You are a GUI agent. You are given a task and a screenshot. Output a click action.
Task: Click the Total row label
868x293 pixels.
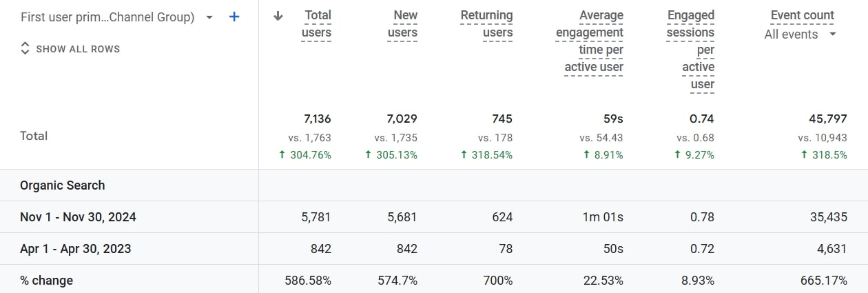pyautogui.click(x=34, y=136)
